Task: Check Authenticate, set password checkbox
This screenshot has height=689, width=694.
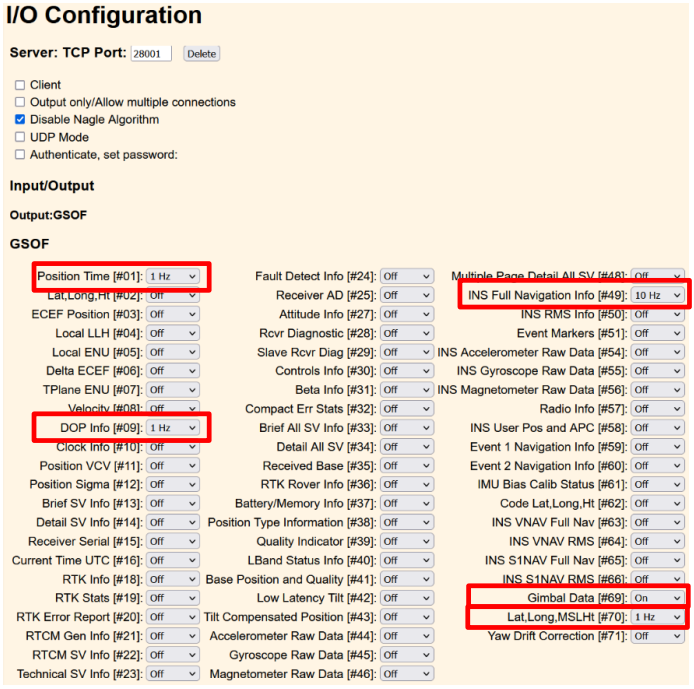Action: pyautogui.click(x=20, y=154)
